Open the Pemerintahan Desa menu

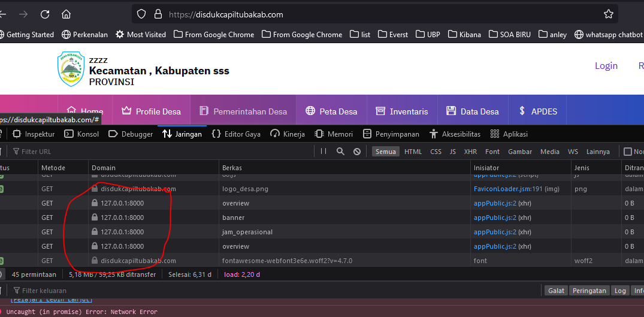pos(243,111)
